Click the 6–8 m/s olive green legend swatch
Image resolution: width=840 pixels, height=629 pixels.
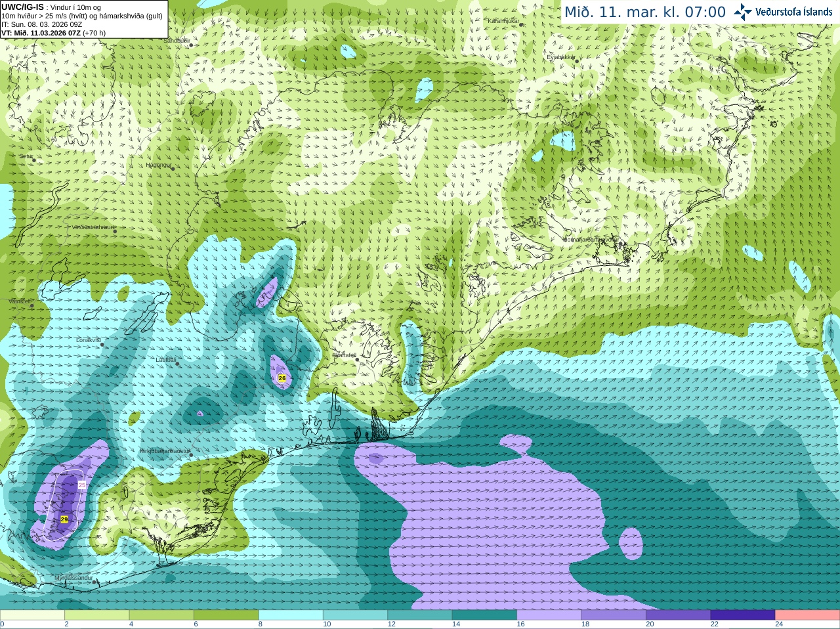tap(226, 615)
